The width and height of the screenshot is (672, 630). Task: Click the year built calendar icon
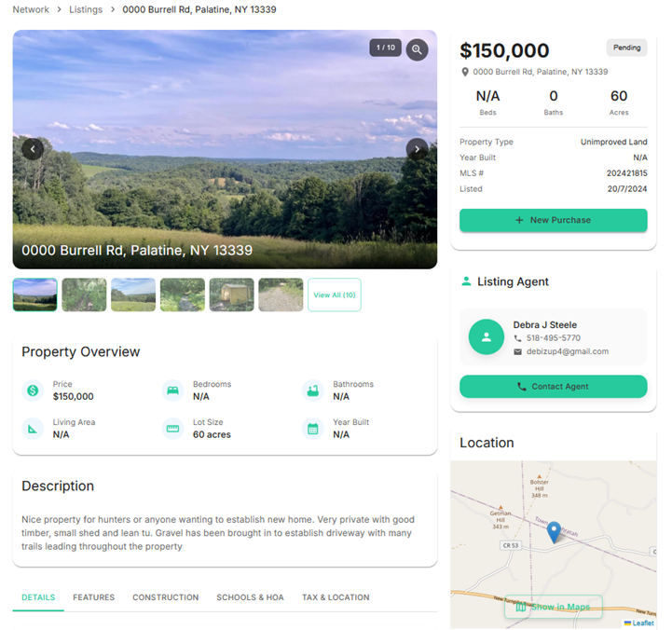[x=312, y=429]
